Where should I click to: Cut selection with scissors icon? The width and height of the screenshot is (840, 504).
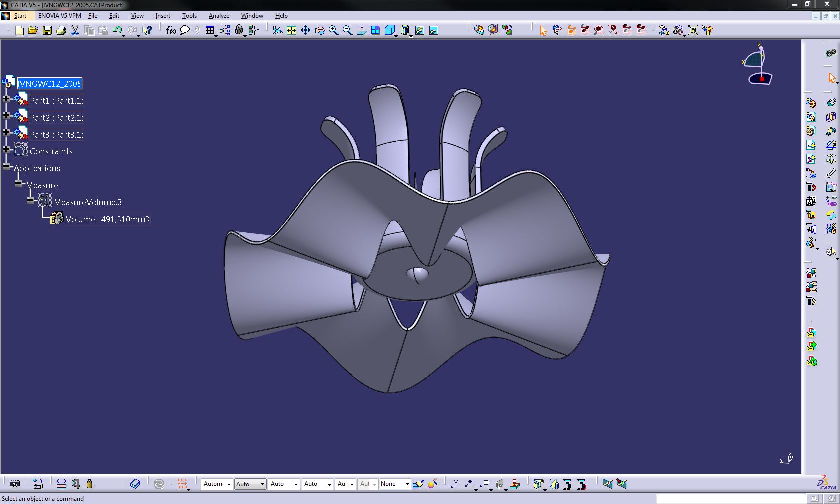[x=75, y=31]
